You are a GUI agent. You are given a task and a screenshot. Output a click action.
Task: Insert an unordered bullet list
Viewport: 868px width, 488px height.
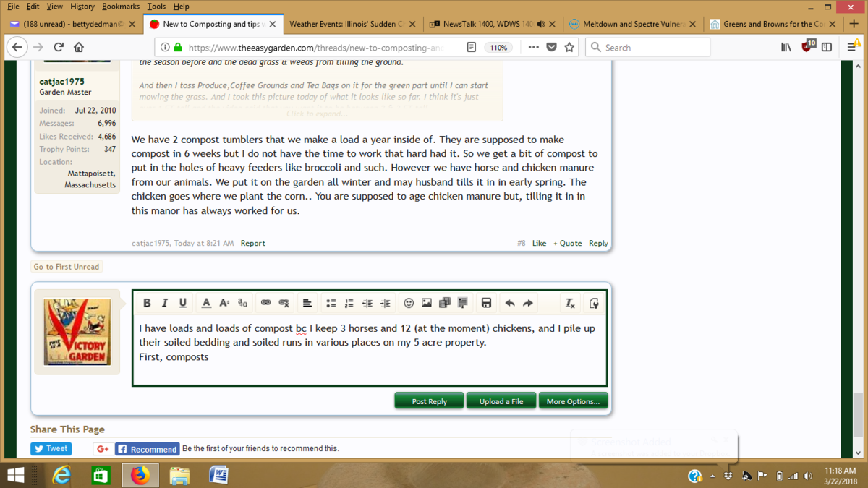point(331,303)
